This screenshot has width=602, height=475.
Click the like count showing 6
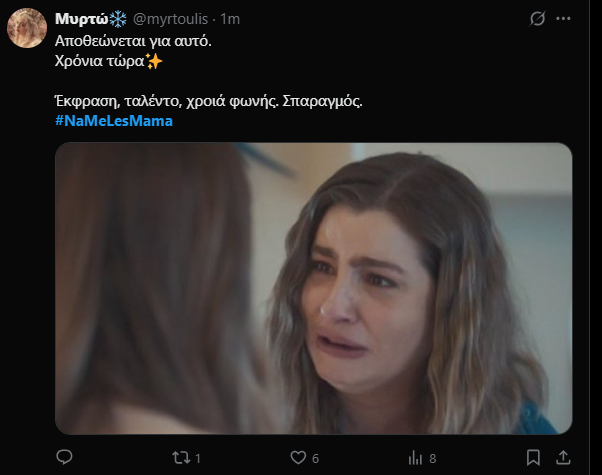(314, 458)
